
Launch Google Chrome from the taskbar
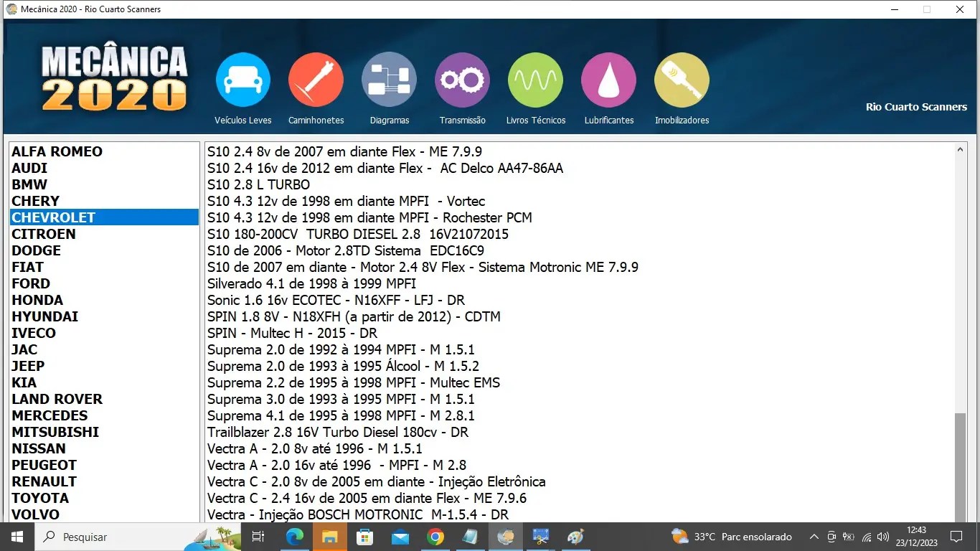435,537
